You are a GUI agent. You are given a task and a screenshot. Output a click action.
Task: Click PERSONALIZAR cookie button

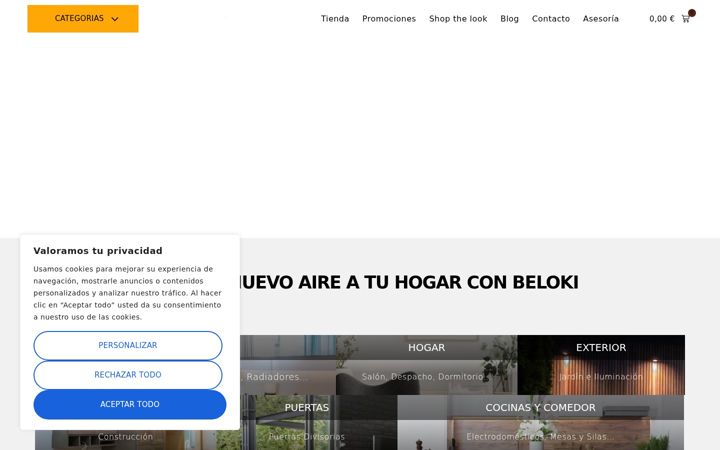point(128,345)
